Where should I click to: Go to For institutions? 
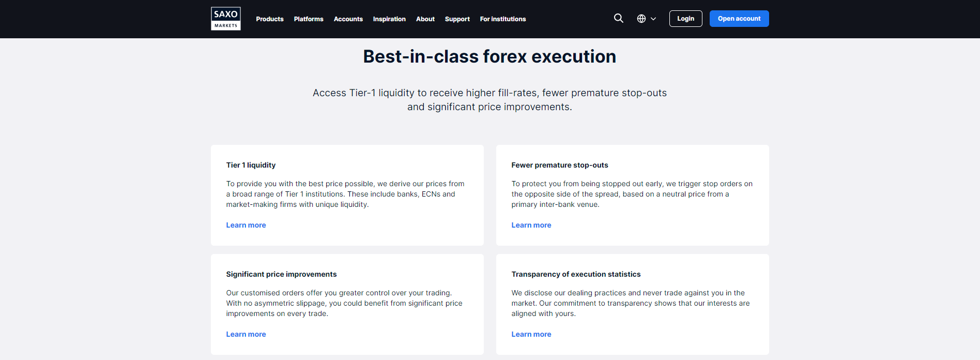pyautogui.click(x=503, y=19)
